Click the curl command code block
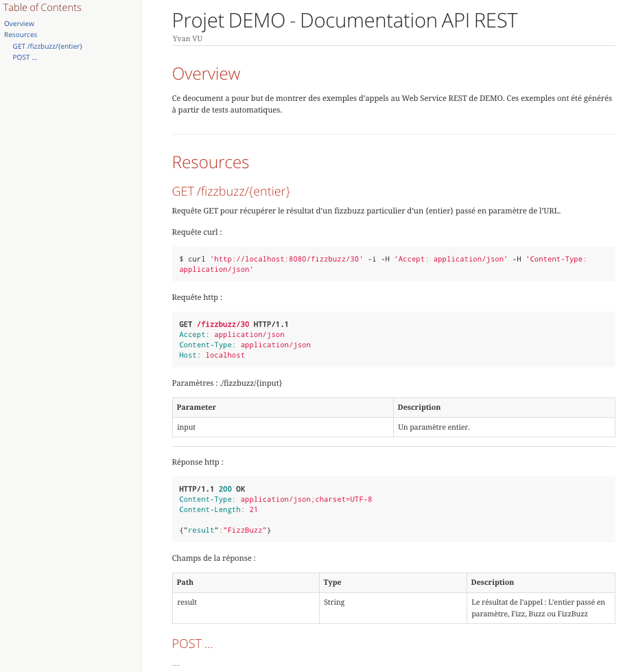The image size is (623, 672). click(x=393, y=264)
